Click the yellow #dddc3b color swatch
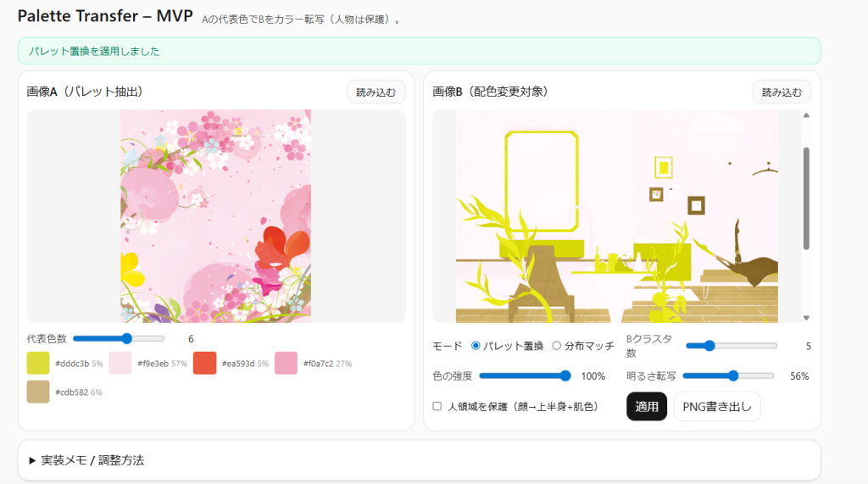This screenshot has height=484, width=868. coord(39,363)
